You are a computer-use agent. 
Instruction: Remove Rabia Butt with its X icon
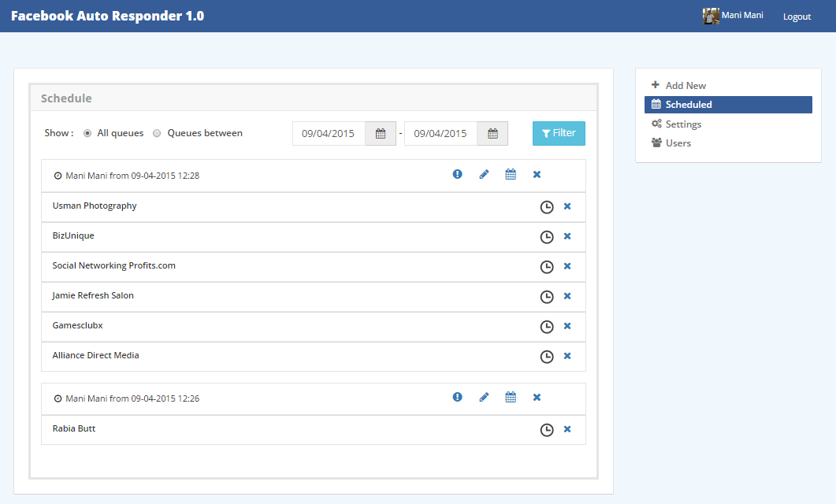pyautogui.click(x=567, y=429)
